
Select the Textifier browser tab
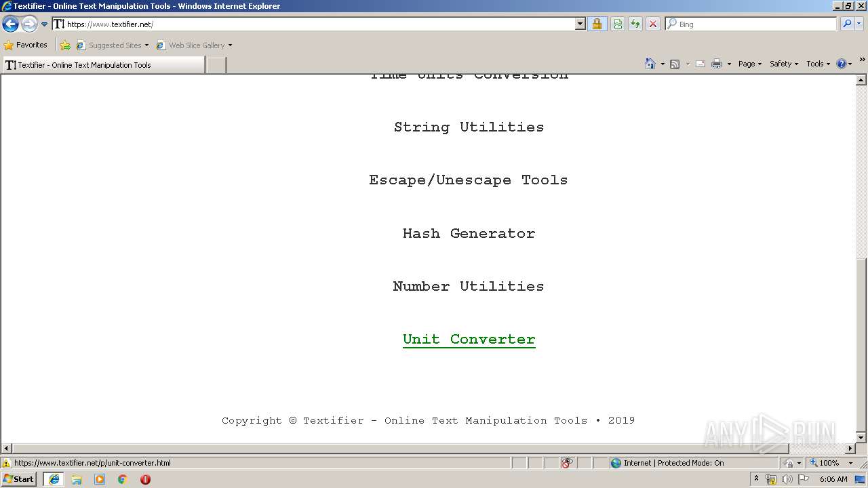[103, 65]
